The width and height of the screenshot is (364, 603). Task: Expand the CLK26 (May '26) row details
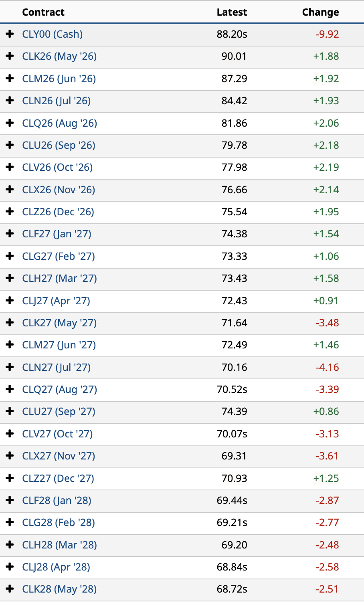pyautogui.click(x=10, y=56)
